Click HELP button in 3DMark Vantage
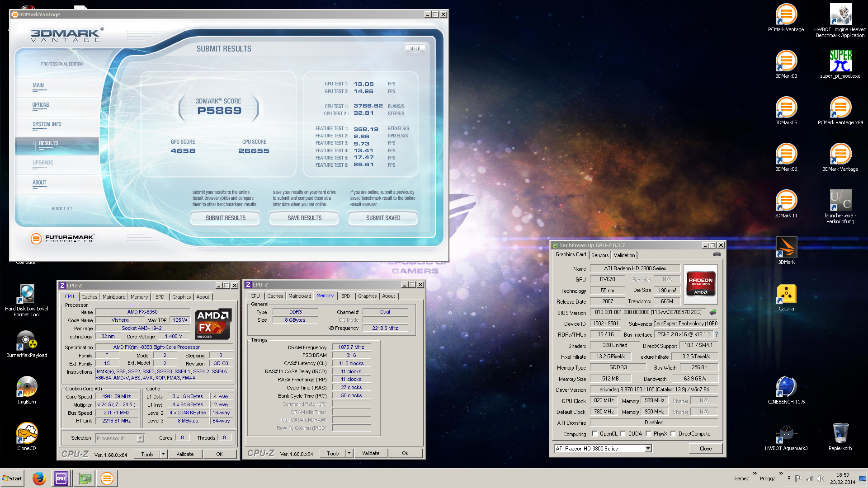The image size is (868, 488). (415, 48)
